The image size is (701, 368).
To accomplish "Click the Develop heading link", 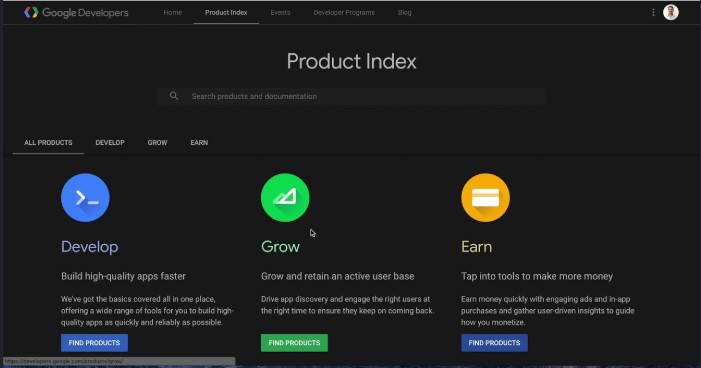I will [90, 247].
